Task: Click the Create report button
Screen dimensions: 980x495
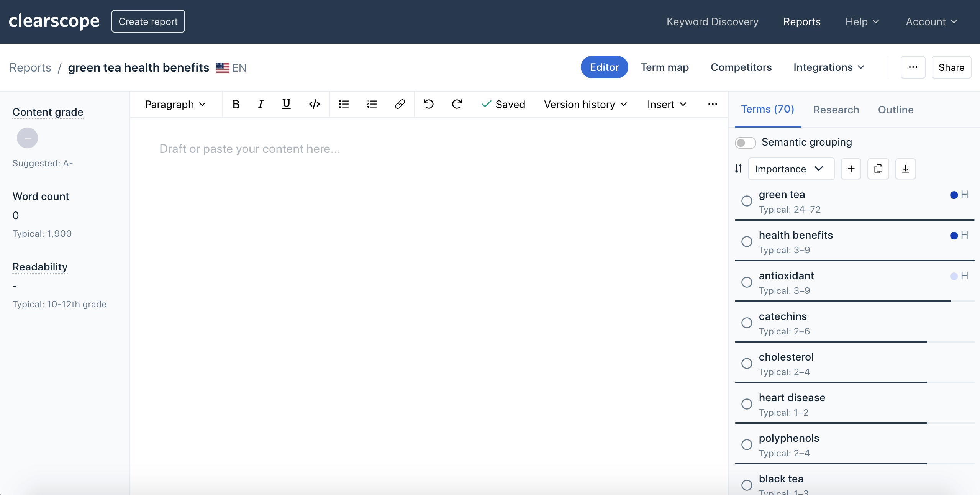Action: pos(148,21)
